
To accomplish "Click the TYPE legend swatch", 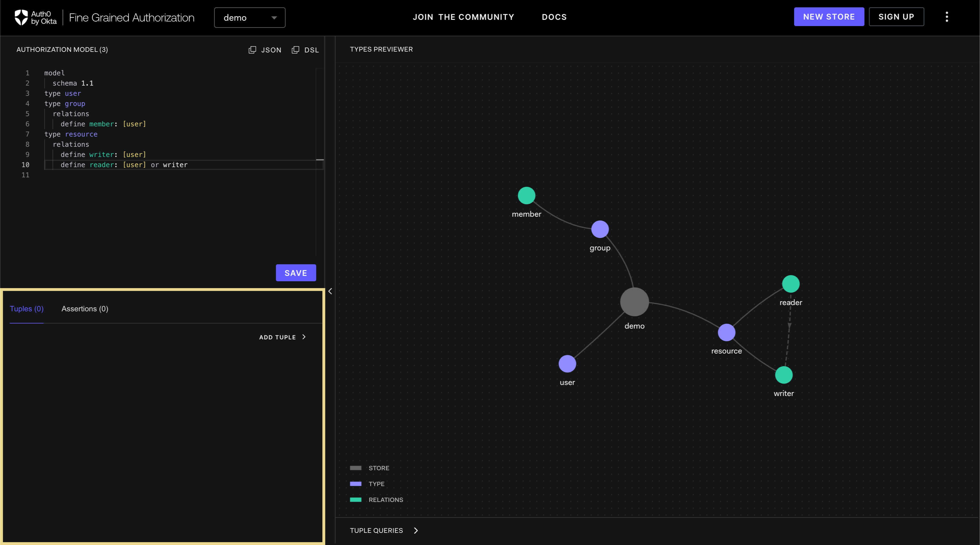I will pos(356,484).
